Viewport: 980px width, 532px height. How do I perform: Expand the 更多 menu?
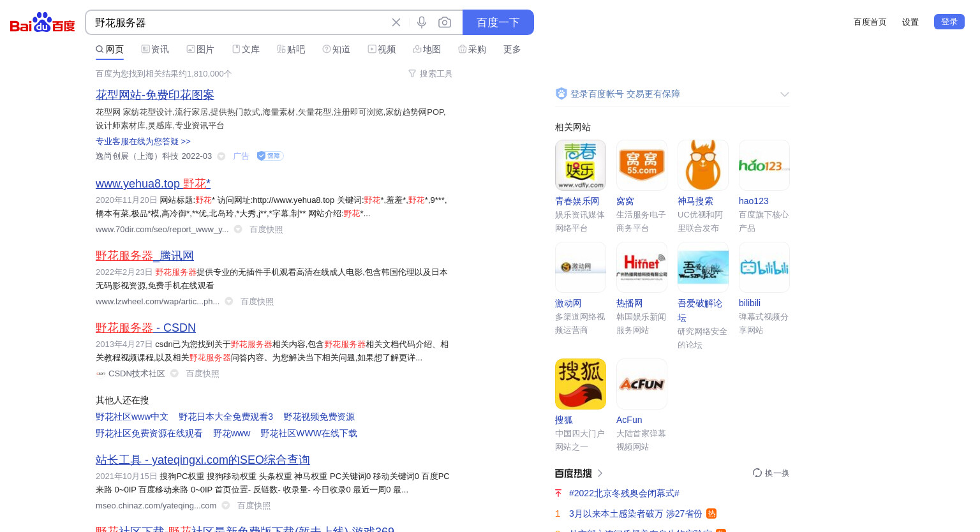[512, 49]
